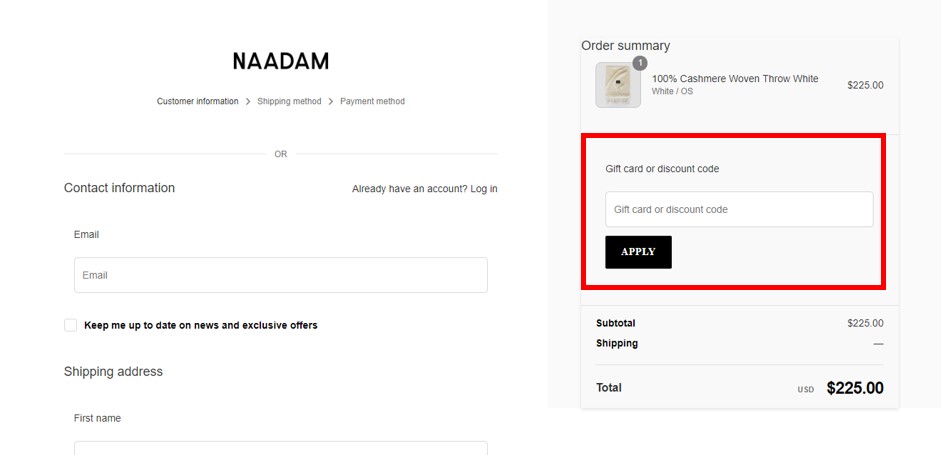Go to Customer information step
The image size is (941, 455).
tap(197, 101)
